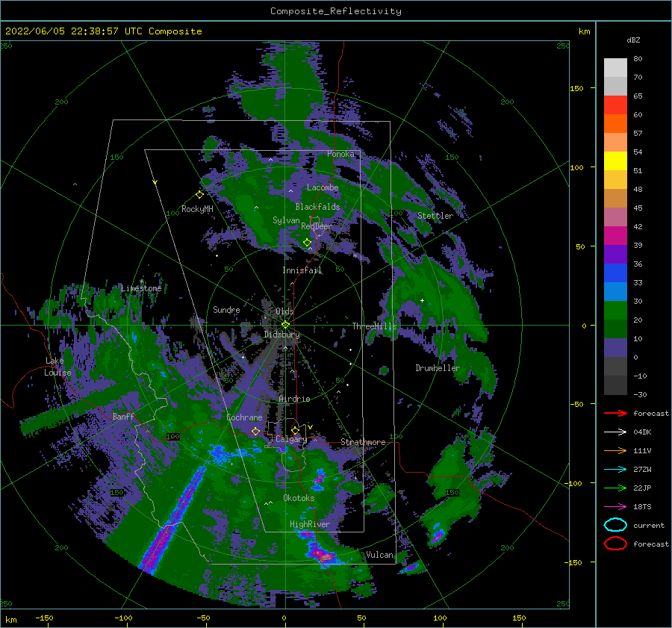
Task: Click the Strathmore town label
Action: [x=363, y=442]
